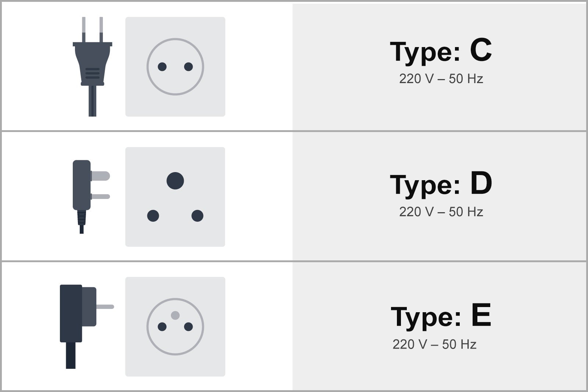
Task: Click the right hole of Type E socket
Action: pyautogui.click(x=189, y=327)
